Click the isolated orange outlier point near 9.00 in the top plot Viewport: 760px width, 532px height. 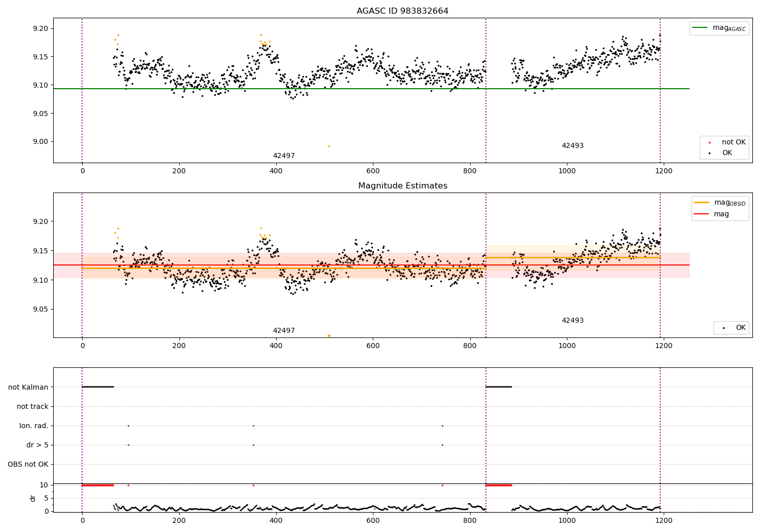tap(329, 146)
